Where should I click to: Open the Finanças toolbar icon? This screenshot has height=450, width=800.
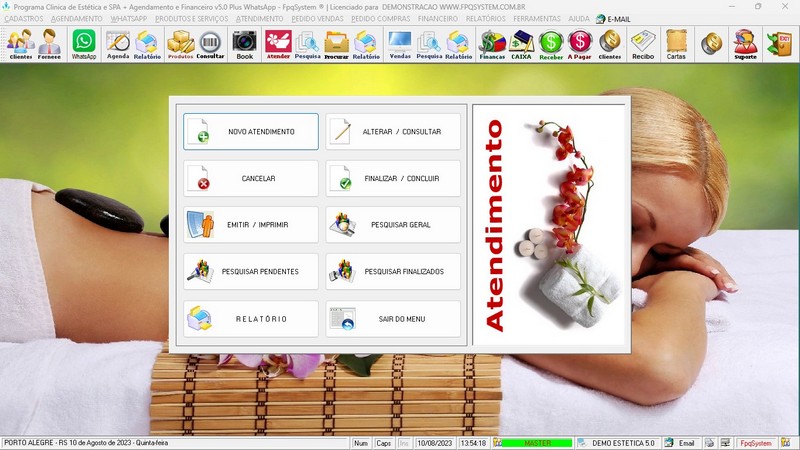click(492, 44)
